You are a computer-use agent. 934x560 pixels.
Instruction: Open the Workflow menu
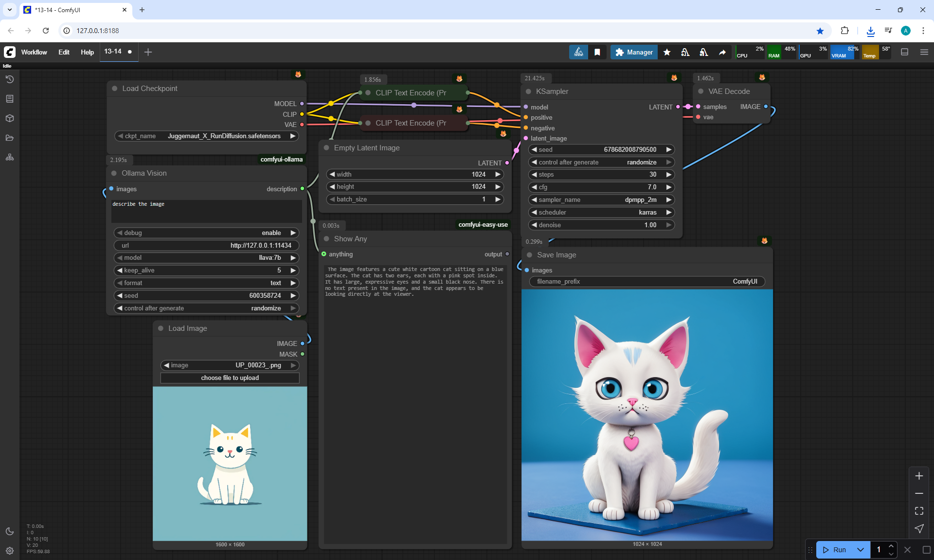[x=34, y=52]
